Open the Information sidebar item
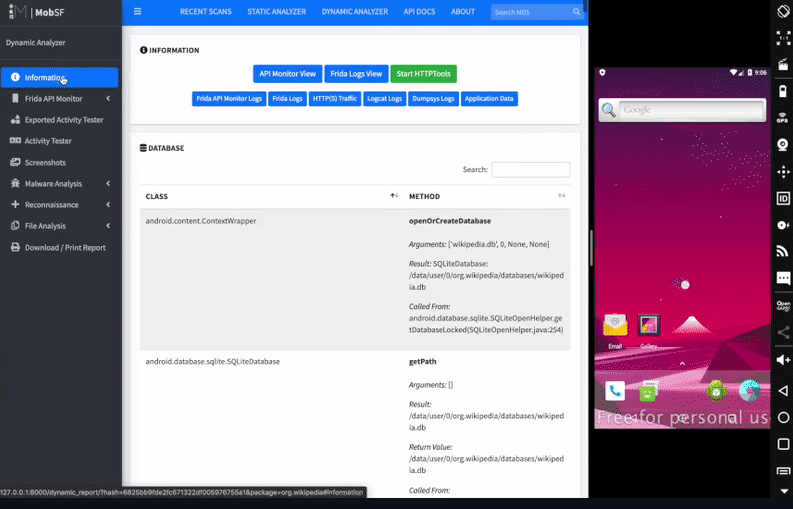Viewport: 793px width, 509px height. 60,77
